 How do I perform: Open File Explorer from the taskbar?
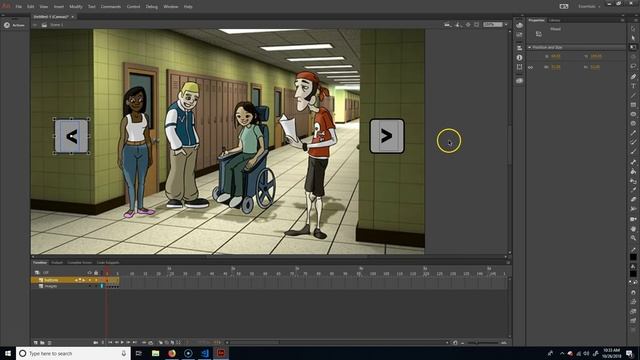click(x=156, y=353)
